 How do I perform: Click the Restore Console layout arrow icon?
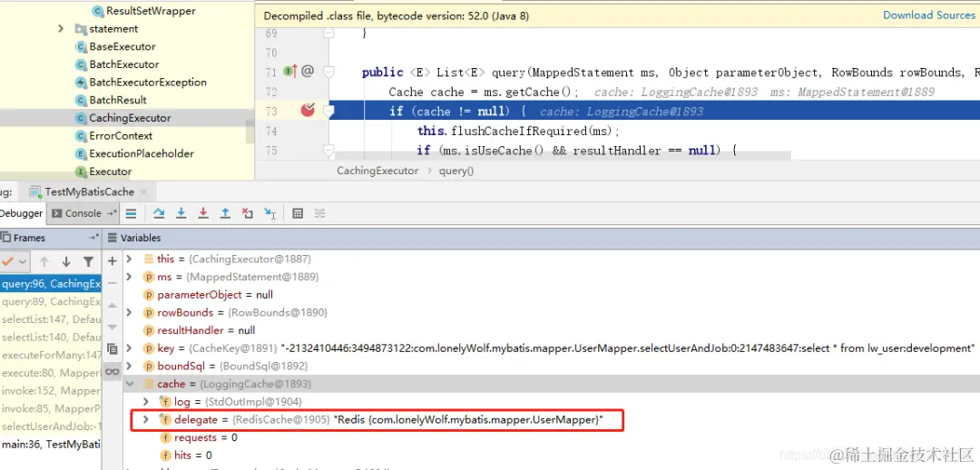point(112,214)
